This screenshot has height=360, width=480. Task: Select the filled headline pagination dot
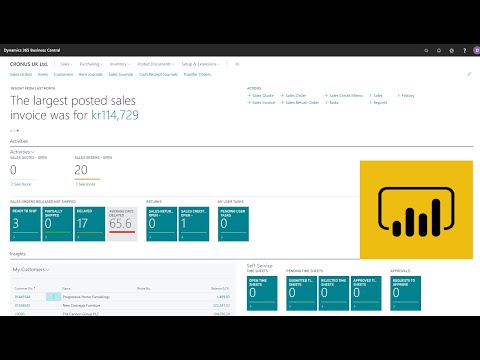[18, 131]
